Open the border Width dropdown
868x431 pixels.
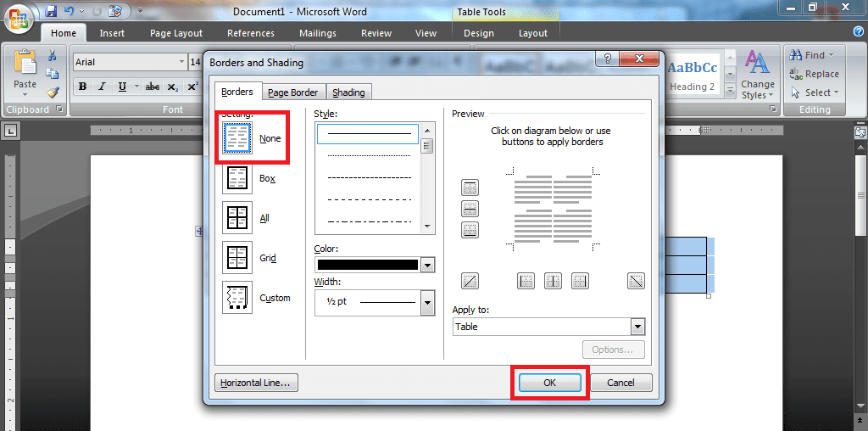pos(427,303)
